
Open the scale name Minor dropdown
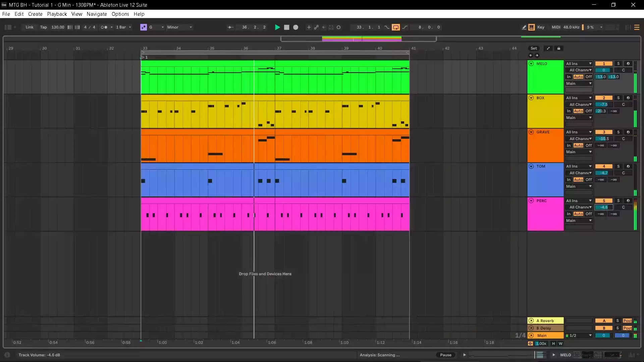(x=179, y=27)
